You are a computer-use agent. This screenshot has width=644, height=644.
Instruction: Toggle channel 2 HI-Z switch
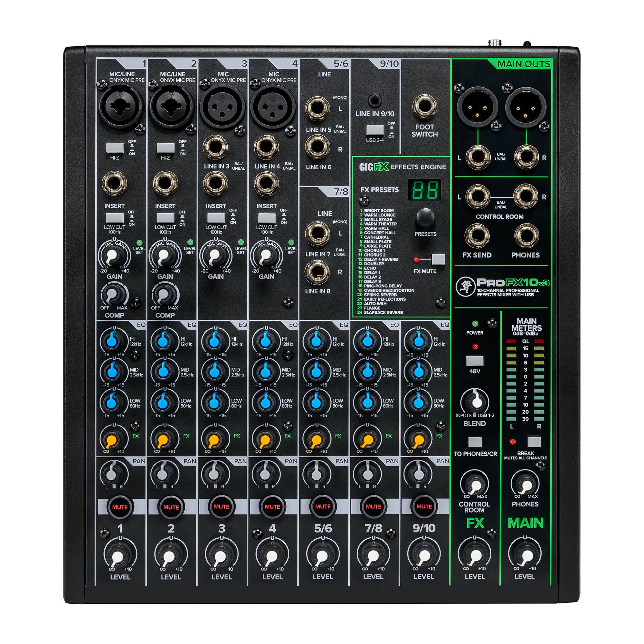(166, 148)
